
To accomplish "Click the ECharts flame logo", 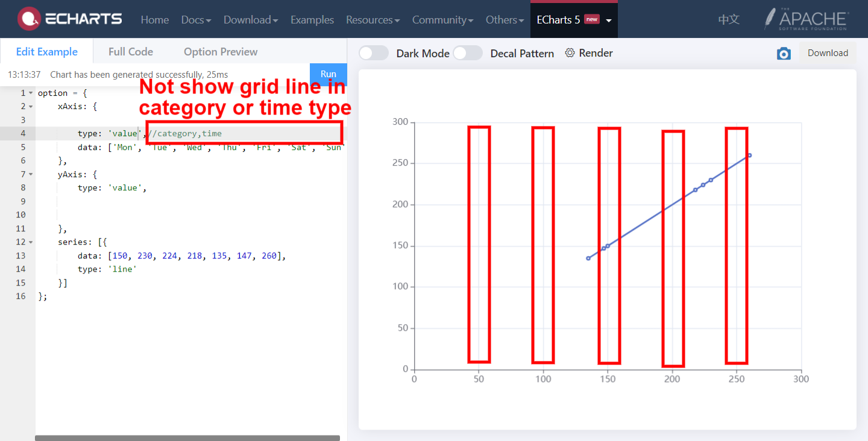I will [29, 19].
